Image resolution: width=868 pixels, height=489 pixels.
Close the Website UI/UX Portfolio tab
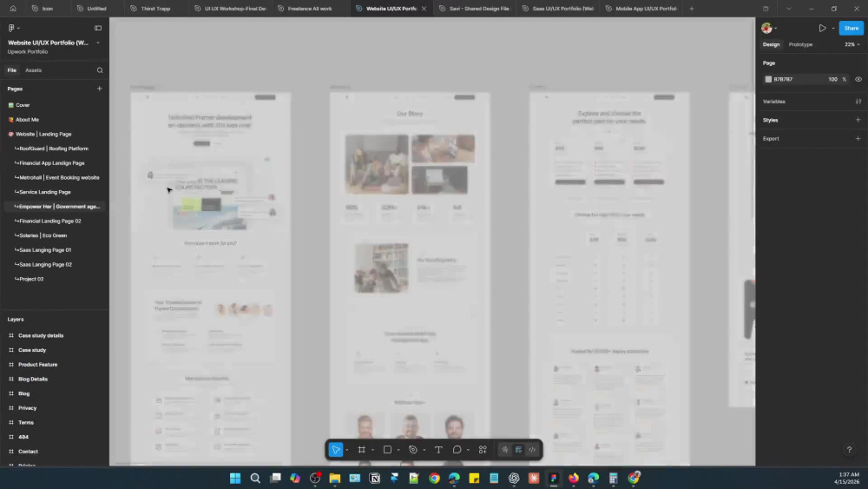pyautogui.click(x=424, y=9)
